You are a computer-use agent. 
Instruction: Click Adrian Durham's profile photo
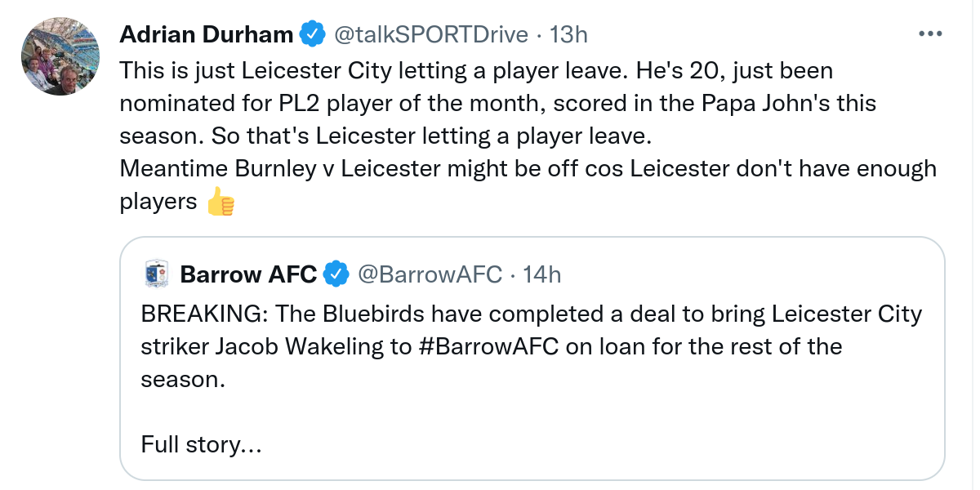tap(60, 56)
